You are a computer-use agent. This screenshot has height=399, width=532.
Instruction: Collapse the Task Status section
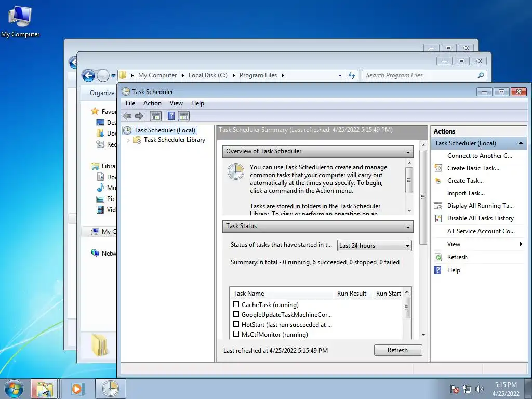408,227
